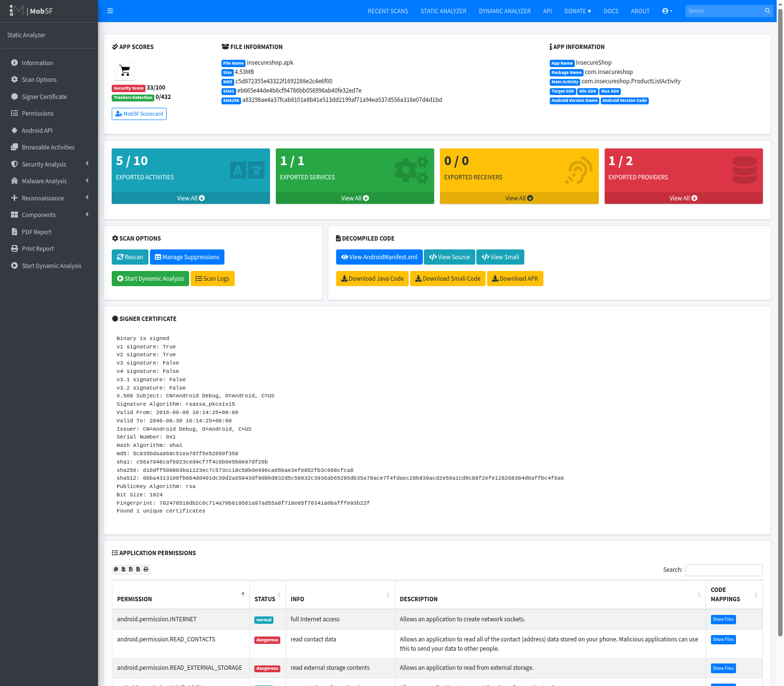
Task: Go to Signer Certificate in sidebar
Action: (x=49, y=97)
